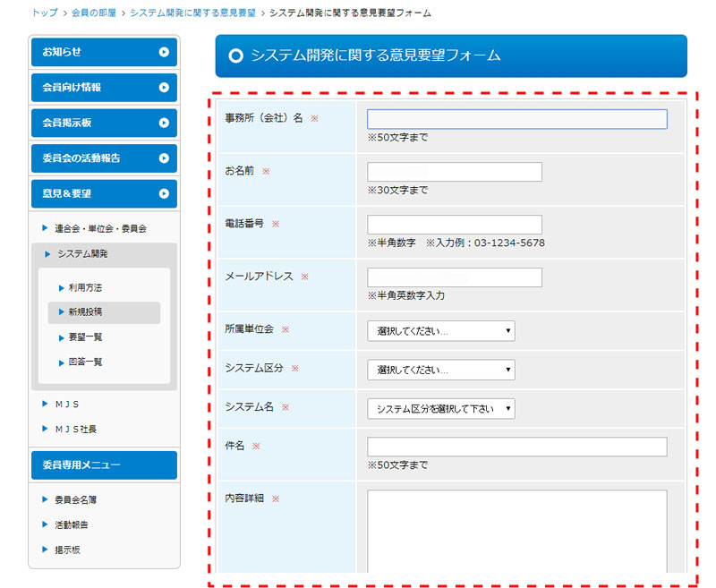This screenshot has width=716, height=588.
Task: Open システム開発に関する意見要望 breadcrumb link
Action: [192, 13]
